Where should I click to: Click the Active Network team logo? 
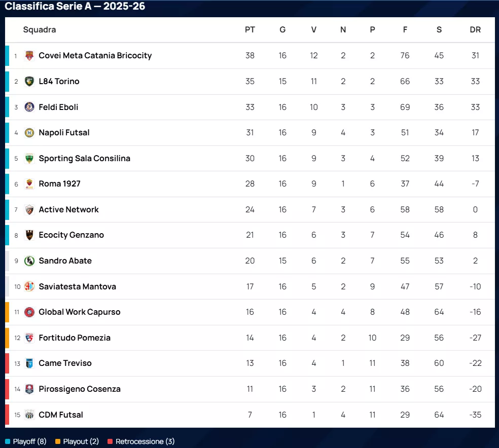[29, 210]
